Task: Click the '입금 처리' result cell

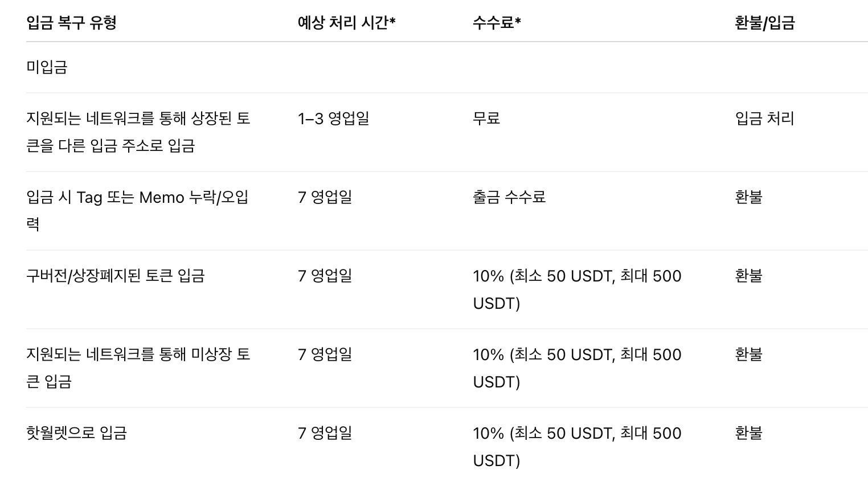Action: [764, 119]
